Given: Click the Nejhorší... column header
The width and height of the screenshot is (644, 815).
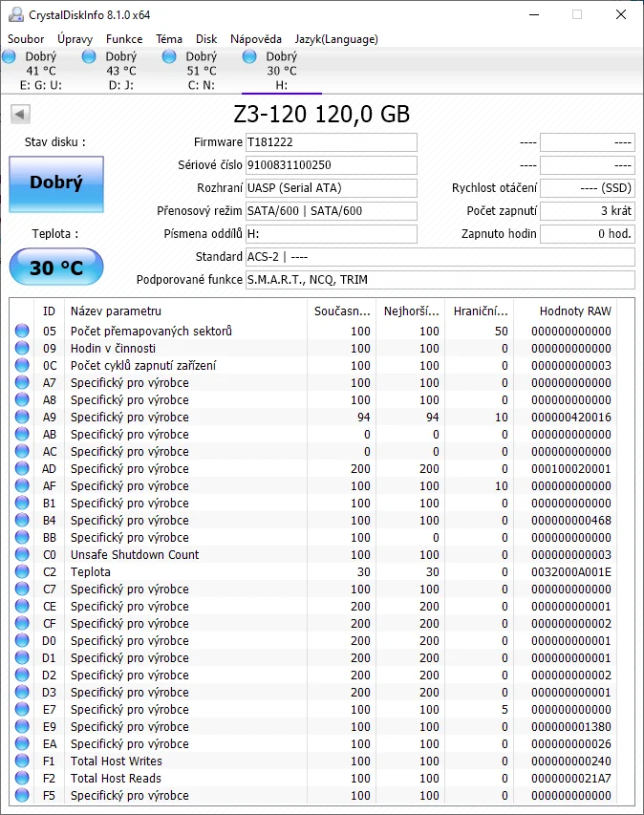Looking at the screenshot, I should 411,311.
